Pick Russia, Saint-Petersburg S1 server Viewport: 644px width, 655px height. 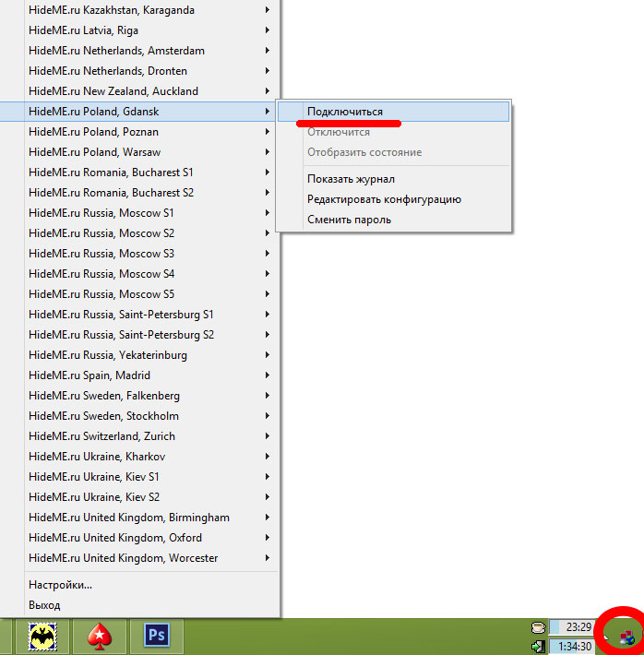coord(137,315)
